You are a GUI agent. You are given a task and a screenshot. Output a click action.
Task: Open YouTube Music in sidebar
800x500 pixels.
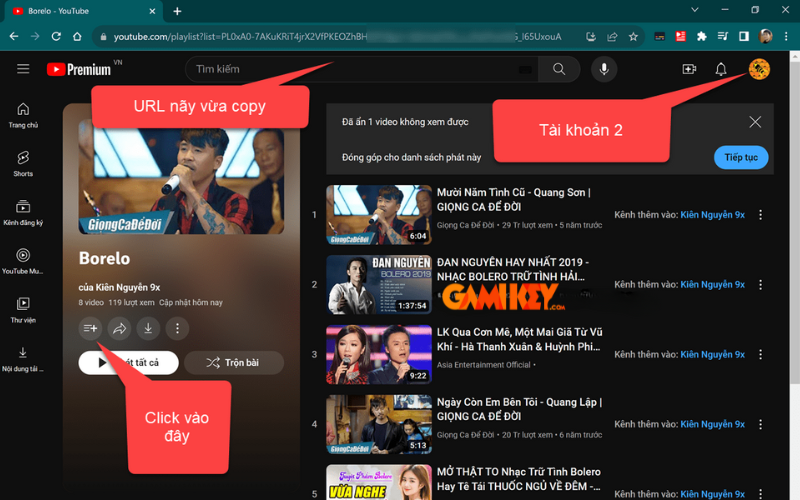pyautogui.click(x=23, y=262)
